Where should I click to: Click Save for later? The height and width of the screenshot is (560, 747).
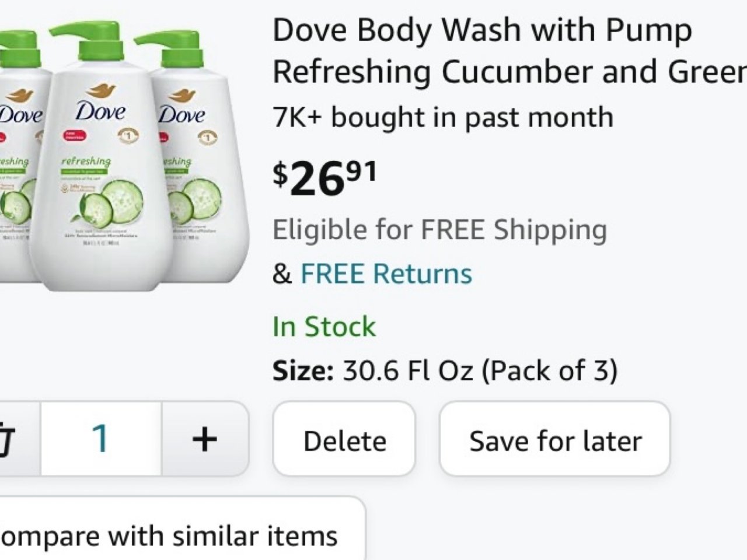tap(556, 441)
